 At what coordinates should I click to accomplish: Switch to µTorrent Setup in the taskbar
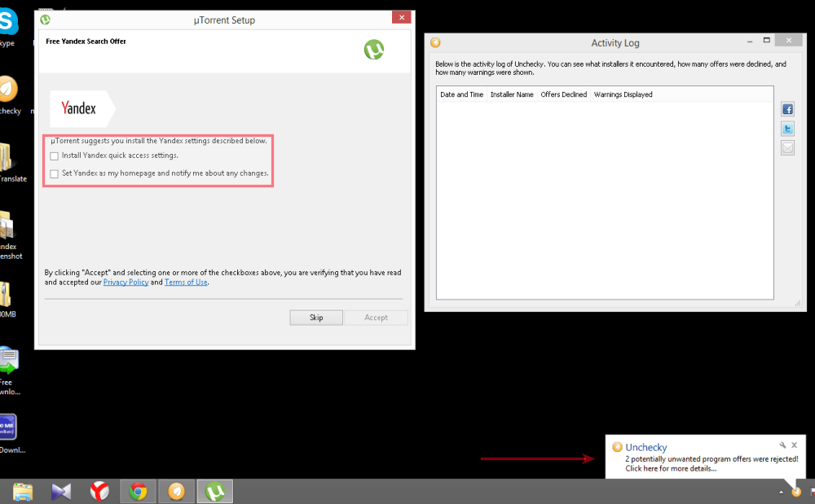pyautogui.click(x=214, y=491)
